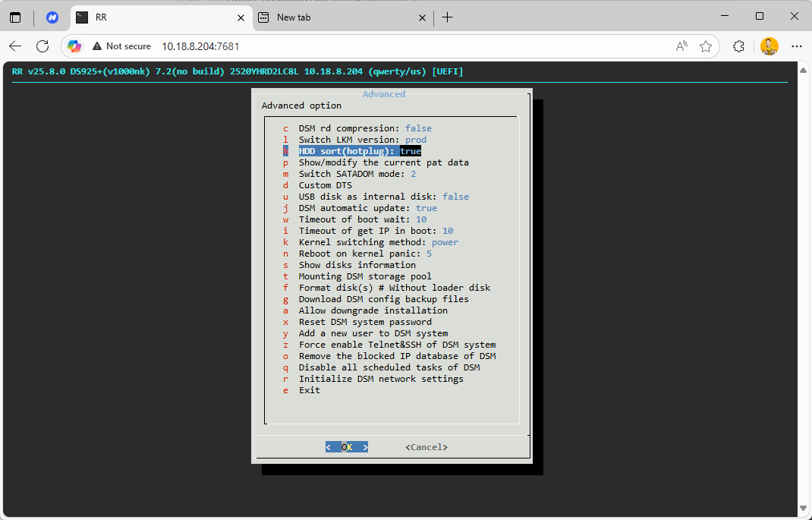Click the pinned blue N tab icon
Image resolution: width=812 pixels, height=520 pixels.
52,17
